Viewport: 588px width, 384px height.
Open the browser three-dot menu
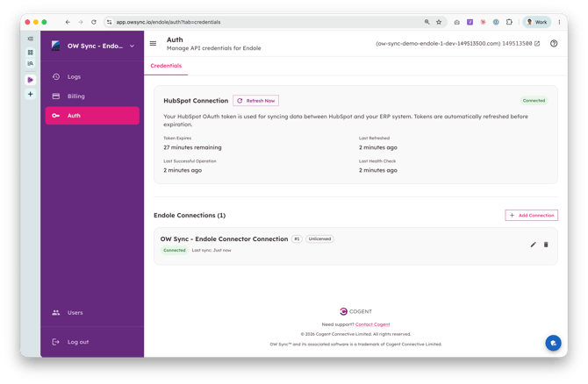(x=559, y=22)
